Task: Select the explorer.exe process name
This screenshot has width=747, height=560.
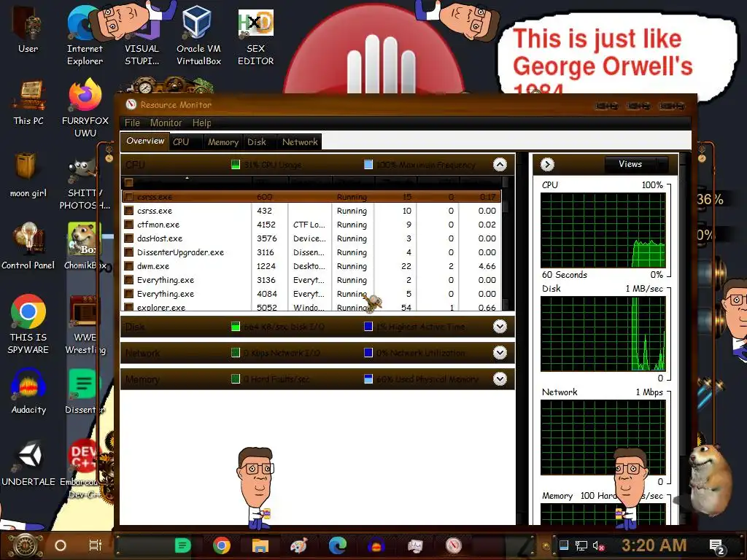Action: pyautogui.click(x=161, y=307)
